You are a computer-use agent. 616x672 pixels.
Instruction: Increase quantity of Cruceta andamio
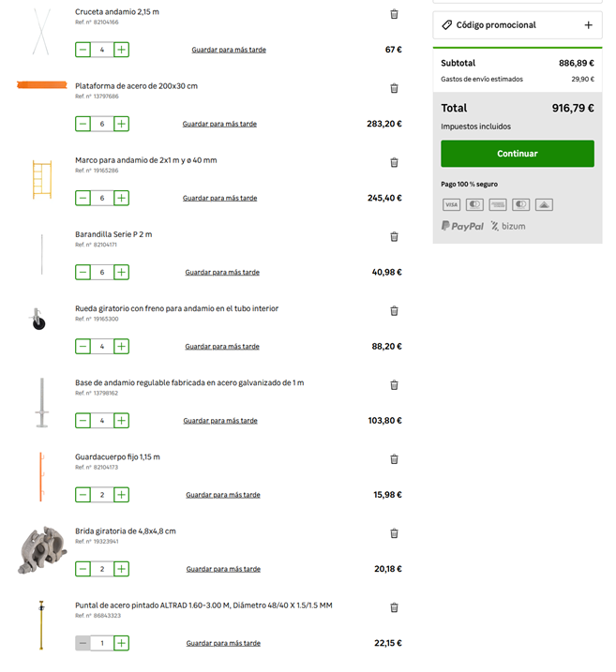tap(122, 50)
